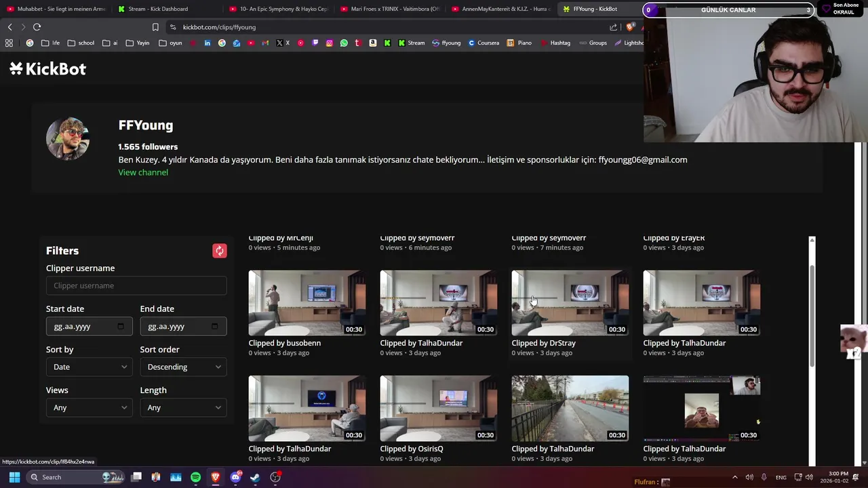Open the Gmail bookmark icon
The width and height of the screenshot is (868, 488).
point(265,43)
